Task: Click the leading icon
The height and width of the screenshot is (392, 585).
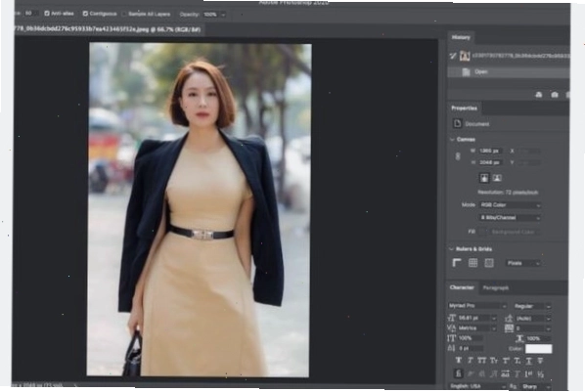Action: pos(509,319)
